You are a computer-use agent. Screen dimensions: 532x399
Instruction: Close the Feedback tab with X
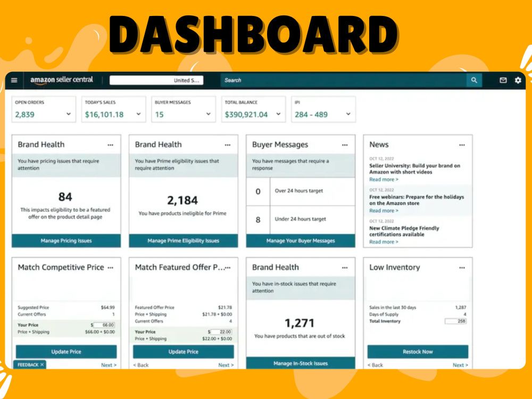42,365
